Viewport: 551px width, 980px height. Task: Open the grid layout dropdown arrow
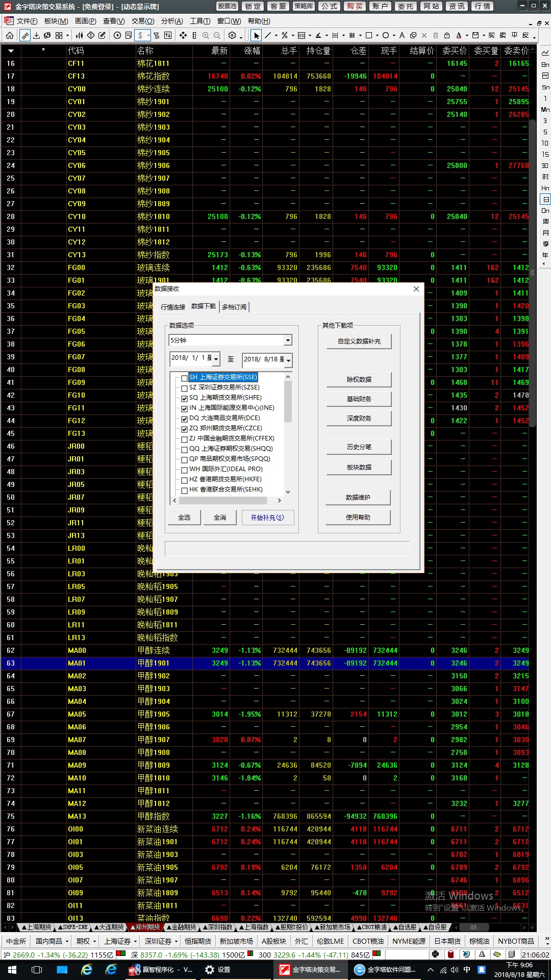[68, 35]
